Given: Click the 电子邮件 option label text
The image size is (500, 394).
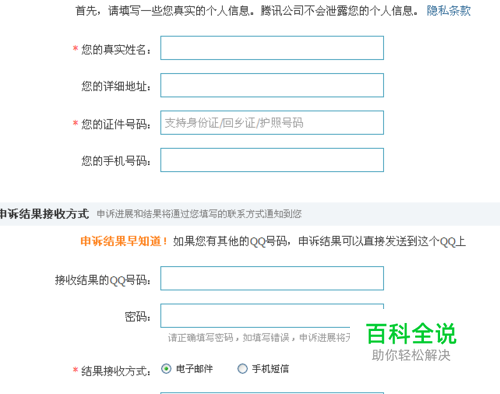Looking at the screenshot, I should tap(194, 369).
